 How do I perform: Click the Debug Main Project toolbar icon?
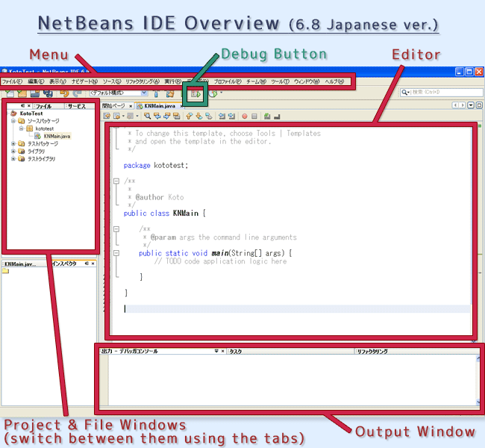point(195,93)
